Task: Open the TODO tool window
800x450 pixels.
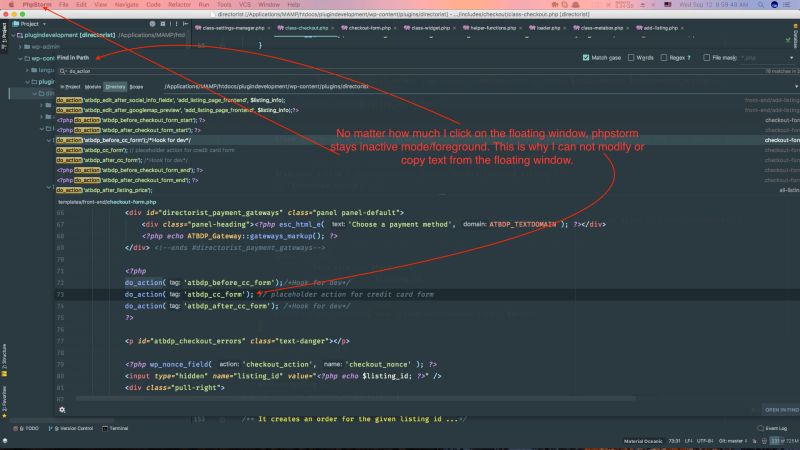Action: (x=26, y=429)
